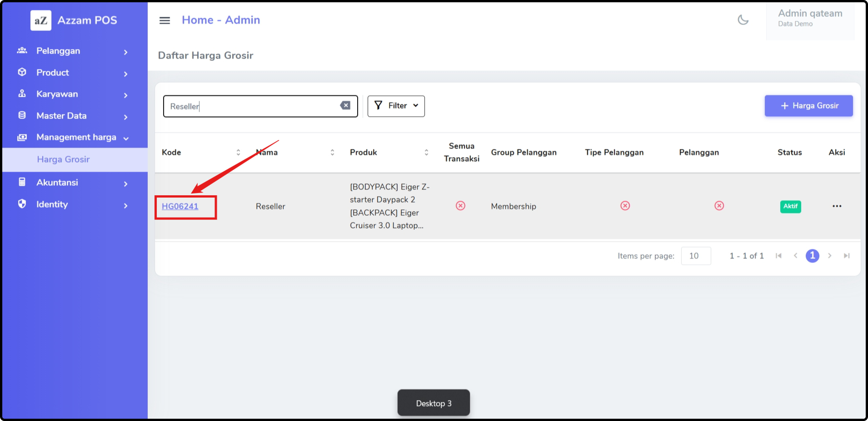The image size is (868, 421).
Task: Sort table by Produk column
Action: pos(426,152)
